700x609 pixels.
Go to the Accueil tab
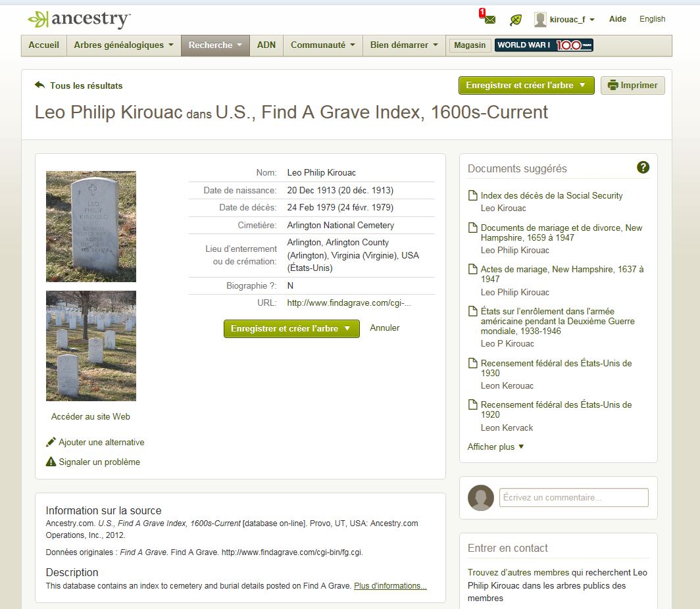coord(43,45)
